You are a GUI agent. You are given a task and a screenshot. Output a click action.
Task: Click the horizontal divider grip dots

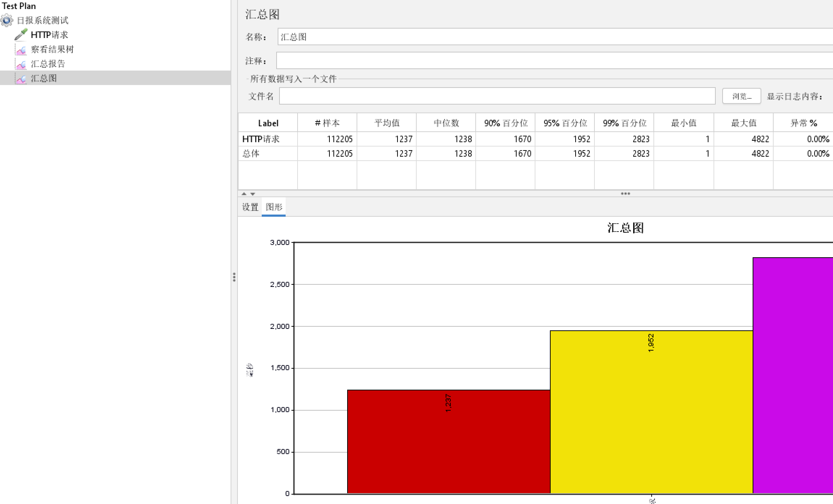coord(625,194)
